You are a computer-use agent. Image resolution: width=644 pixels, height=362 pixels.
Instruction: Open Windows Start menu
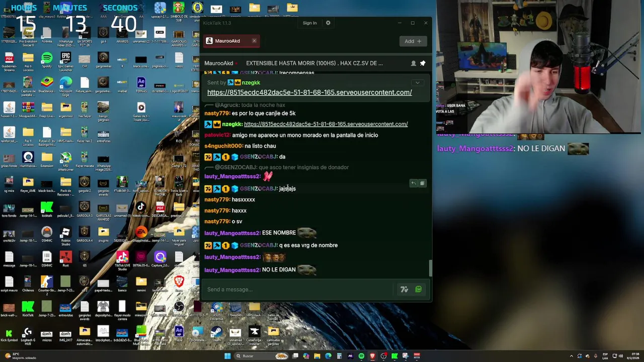click(x=227, y=356)
